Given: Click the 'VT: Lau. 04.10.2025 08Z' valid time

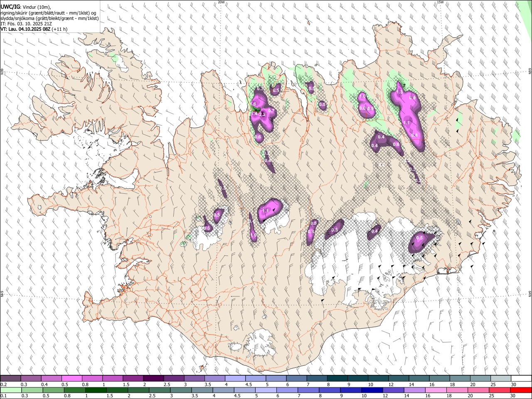Looking at the screenshot, I should [x=25, y=29].
